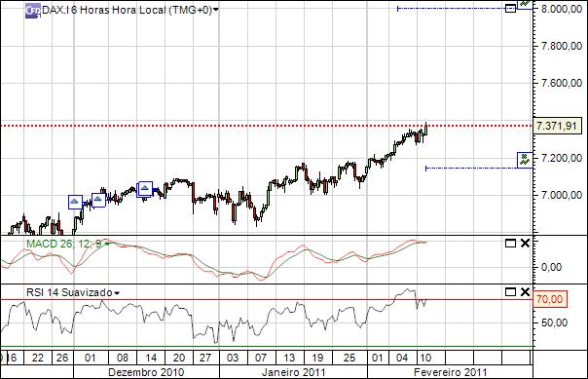Click the CFD instrument icon beside DAX.I title

click(33, 11)
